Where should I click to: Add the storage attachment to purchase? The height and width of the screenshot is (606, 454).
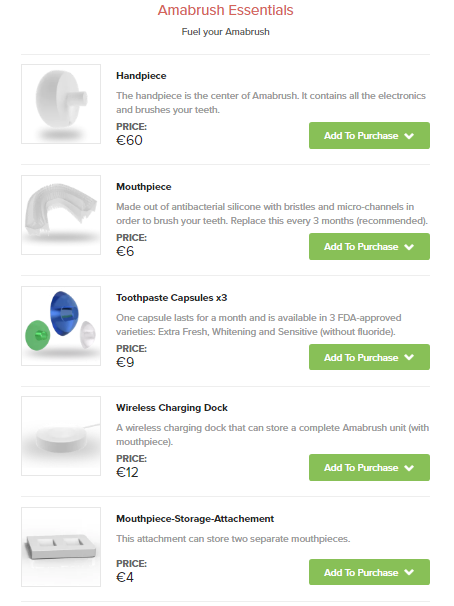369,572
